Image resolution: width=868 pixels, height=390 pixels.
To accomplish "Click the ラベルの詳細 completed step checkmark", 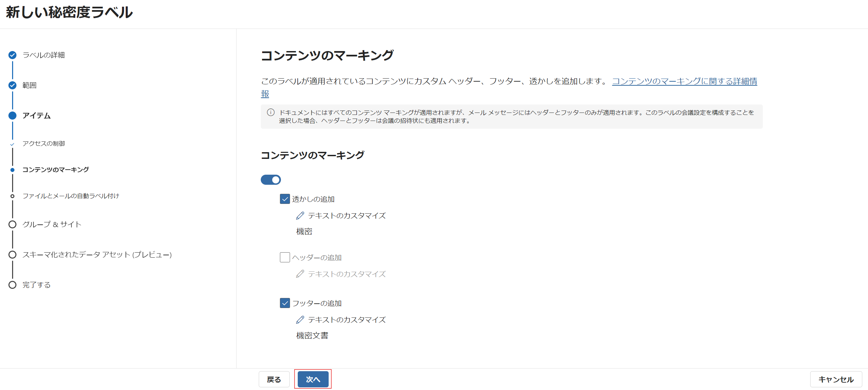I will tap(12, 55).
